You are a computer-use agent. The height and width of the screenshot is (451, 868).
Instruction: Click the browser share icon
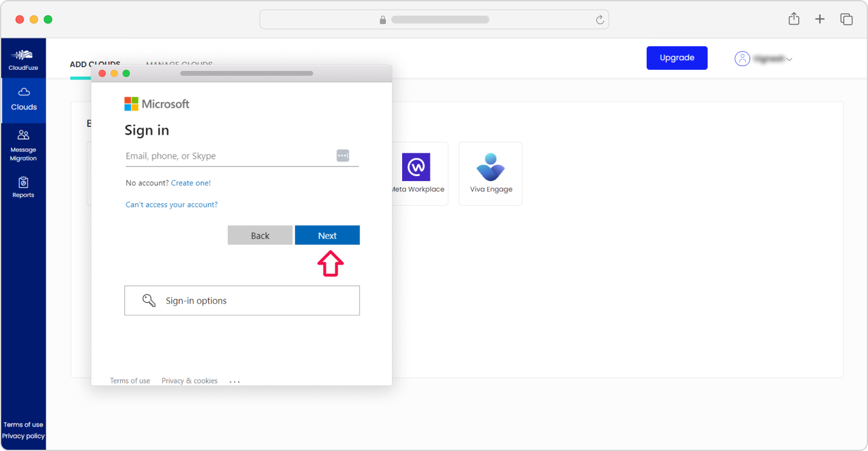793,19
